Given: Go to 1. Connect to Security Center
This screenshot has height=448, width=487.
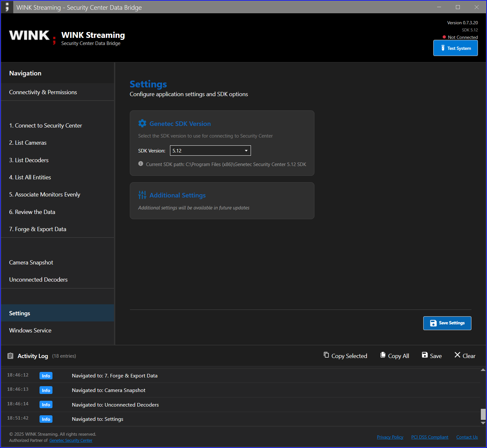Looking at the screenshot, I should click(57, 126).
